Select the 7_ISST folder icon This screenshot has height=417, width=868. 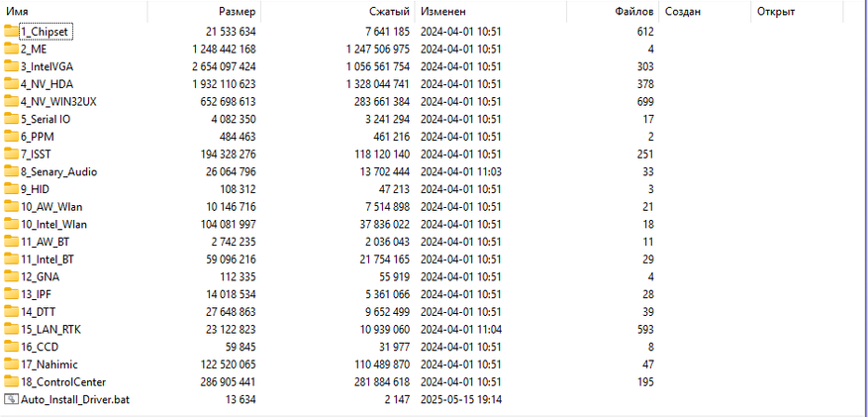(11, 154)
